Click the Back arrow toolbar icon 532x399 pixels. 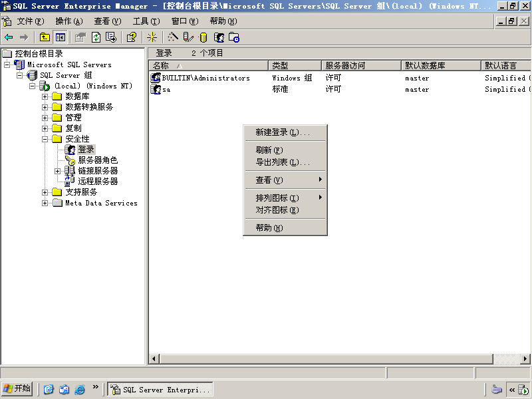click(x=9, y=37)
